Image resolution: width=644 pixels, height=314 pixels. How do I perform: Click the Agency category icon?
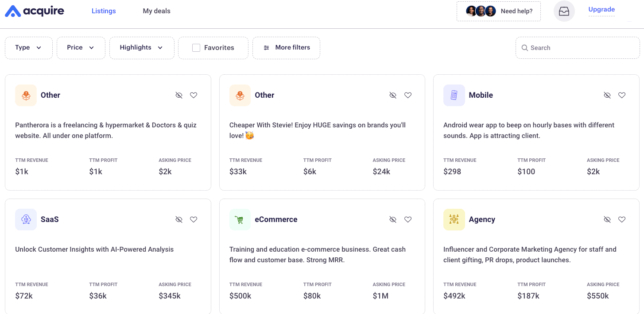tap(454, 219)
